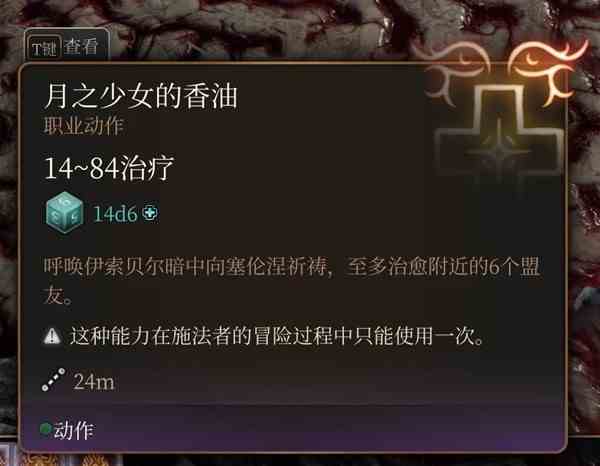
Task: Click the once-per-adventure warning text
Action: tap(277, 336)
